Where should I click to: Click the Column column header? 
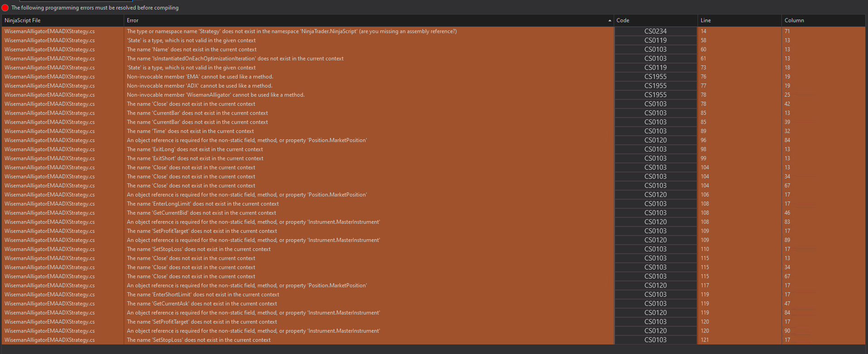(x=794, y=20)
